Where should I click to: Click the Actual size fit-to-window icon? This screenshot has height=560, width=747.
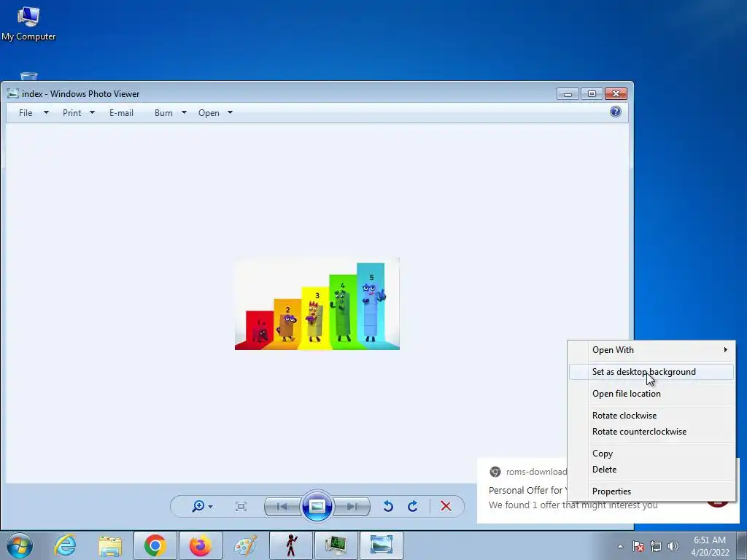[x=241, y=506]
